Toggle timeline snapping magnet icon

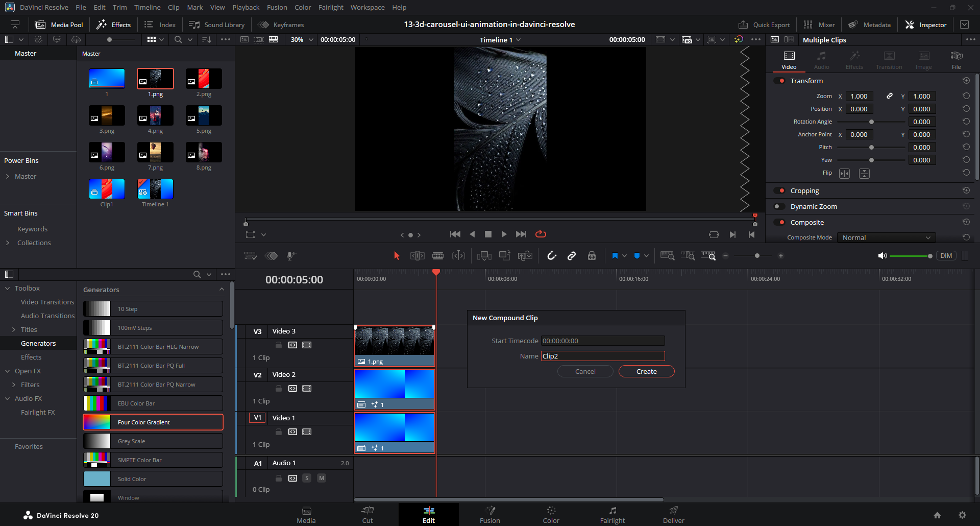[552, 256]
